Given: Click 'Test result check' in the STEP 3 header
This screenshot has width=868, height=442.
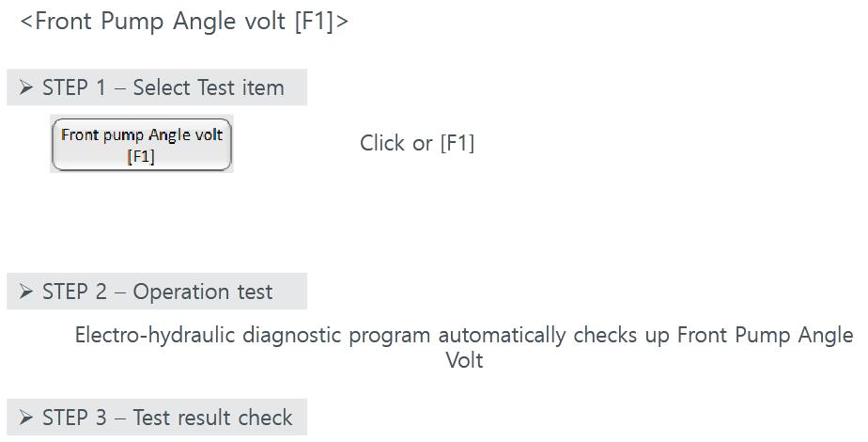Looking at the screenshot, I should coord(212,417).
